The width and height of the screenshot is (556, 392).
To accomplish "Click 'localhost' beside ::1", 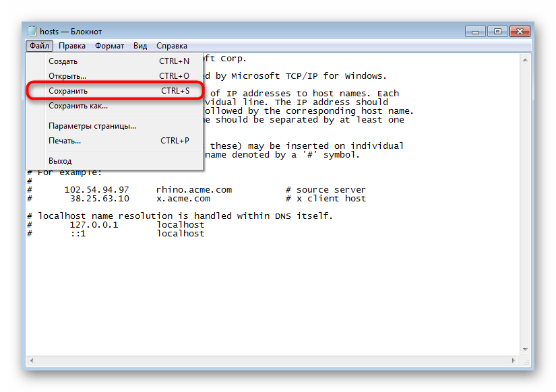I will pos(181,234).
